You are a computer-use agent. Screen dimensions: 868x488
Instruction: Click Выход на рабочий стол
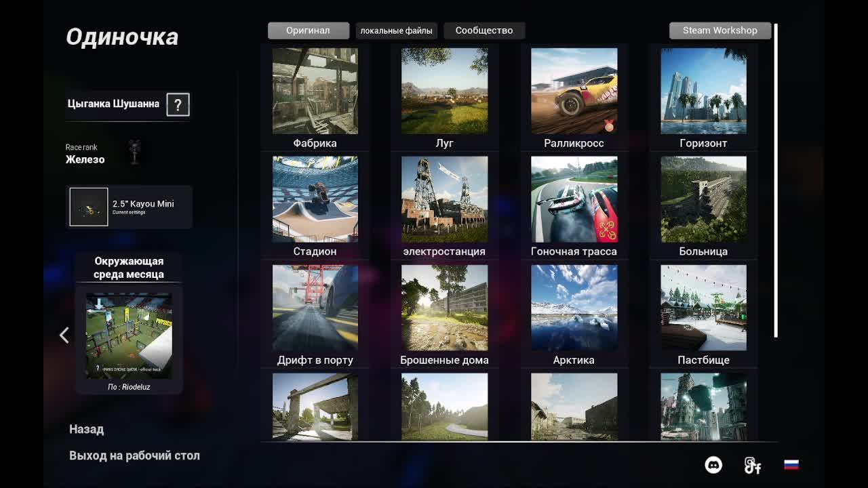(134, 455)
